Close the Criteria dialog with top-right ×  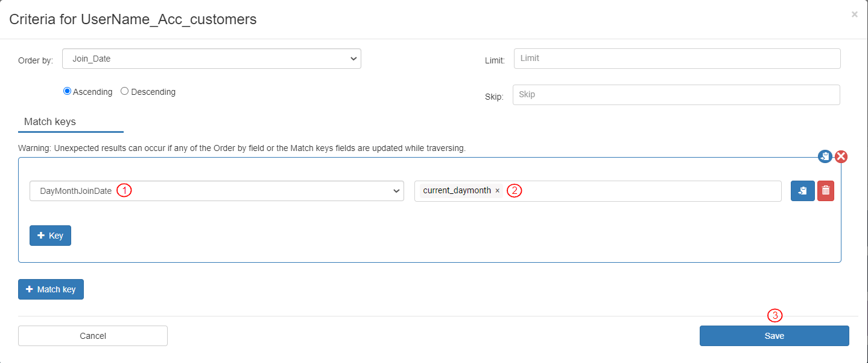[x=854, y=14]
